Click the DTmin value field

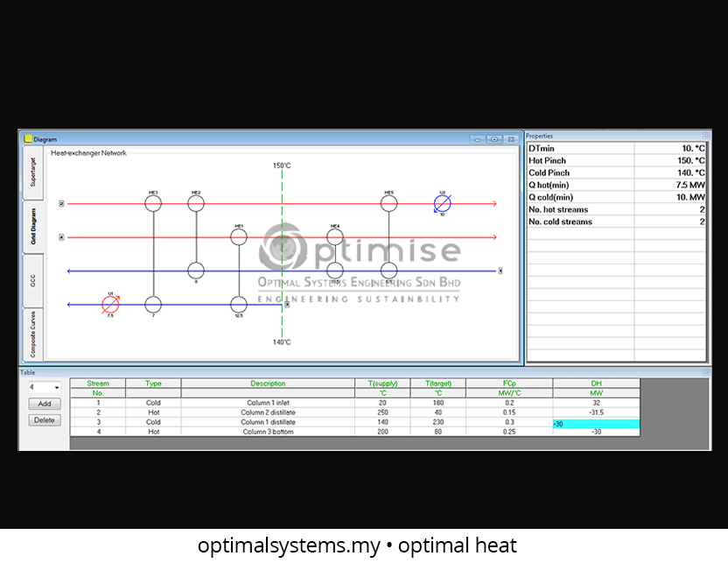[x=669, y=149]
